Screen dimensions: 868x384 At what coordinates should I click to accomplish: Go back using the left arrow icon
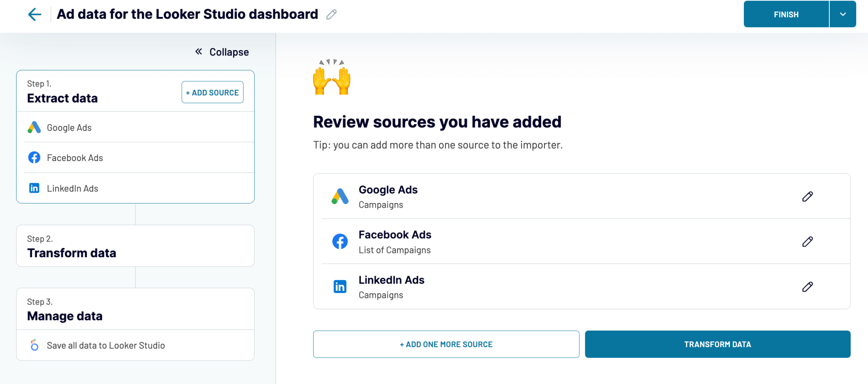(x=34, y=14)
